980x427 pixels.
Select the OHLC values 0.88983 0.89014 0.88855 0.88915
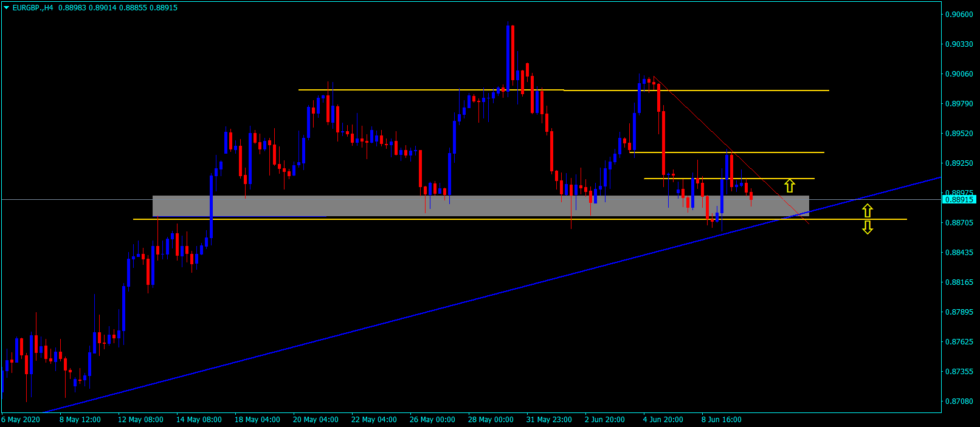118,8
